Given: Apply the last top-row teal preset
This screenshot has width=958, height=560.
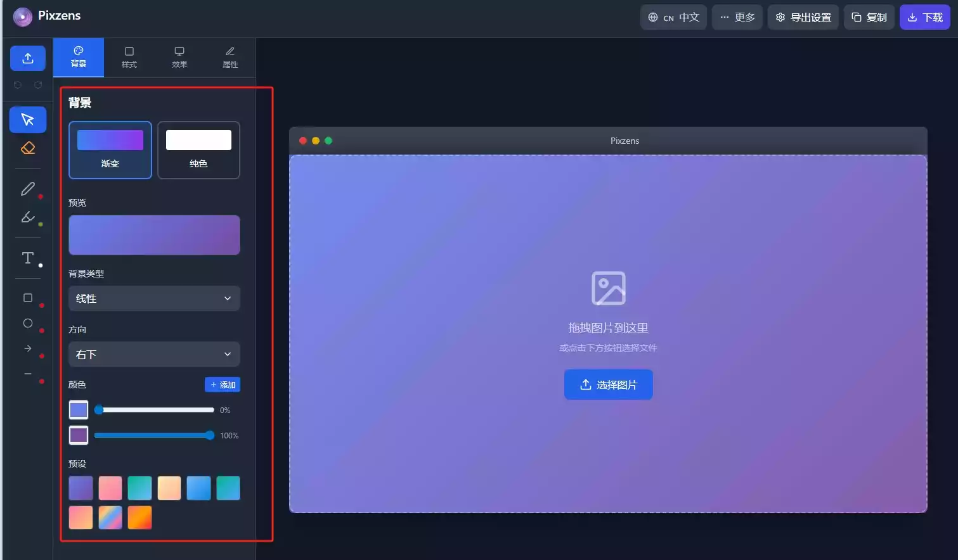Looking at the screenshot, I should click(228, 488).
